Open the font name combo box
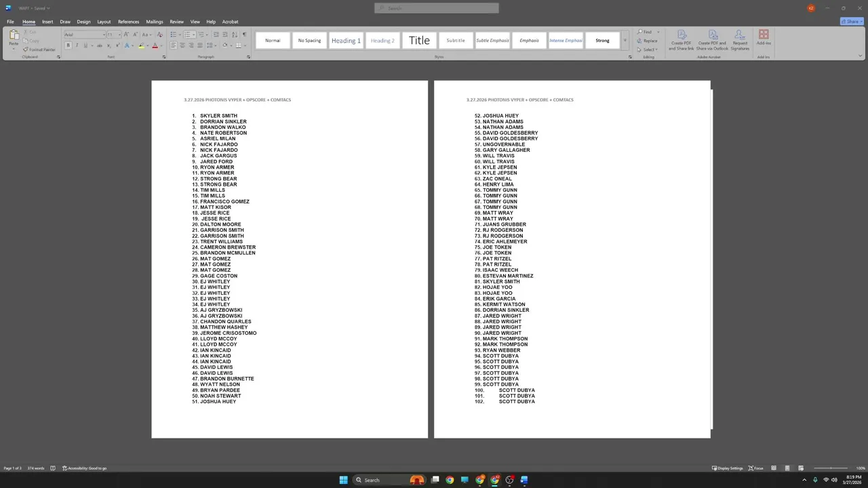This screenshot has width=868, height=488. click(85, 35)
